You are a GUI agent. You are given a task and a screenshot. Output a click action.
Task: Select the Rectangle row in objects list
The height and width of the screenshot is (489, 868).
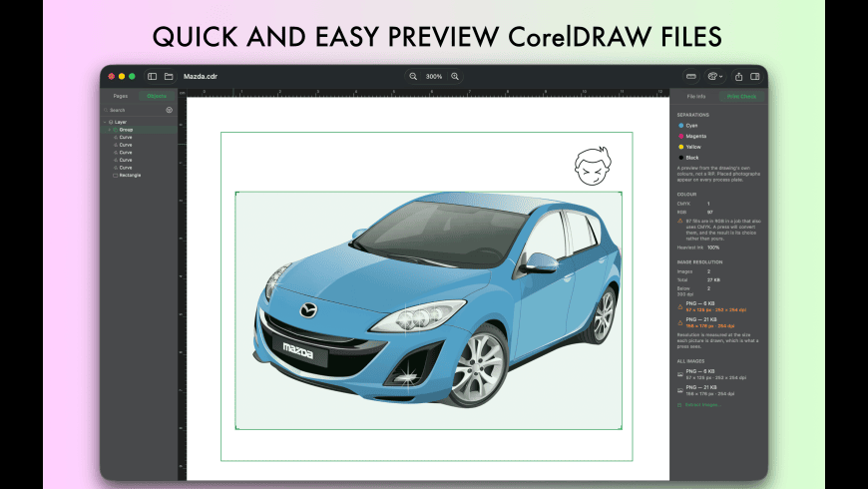[x=140, y=175]
